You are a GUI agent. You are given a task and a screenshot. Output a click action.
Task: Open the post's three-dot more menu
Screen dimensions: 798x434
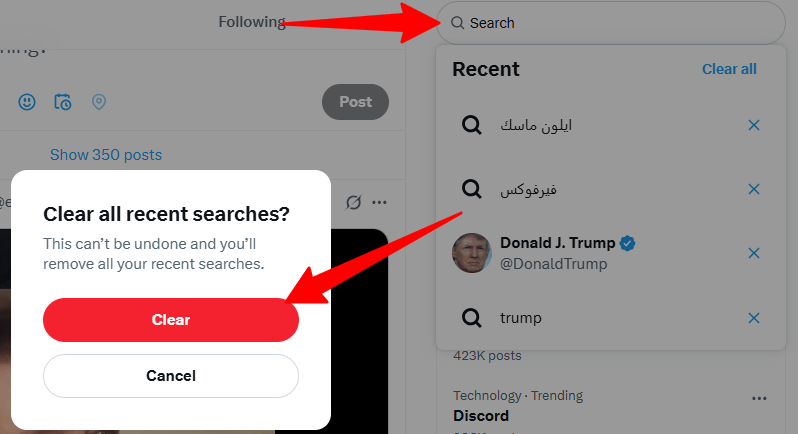tap(379, 202)
